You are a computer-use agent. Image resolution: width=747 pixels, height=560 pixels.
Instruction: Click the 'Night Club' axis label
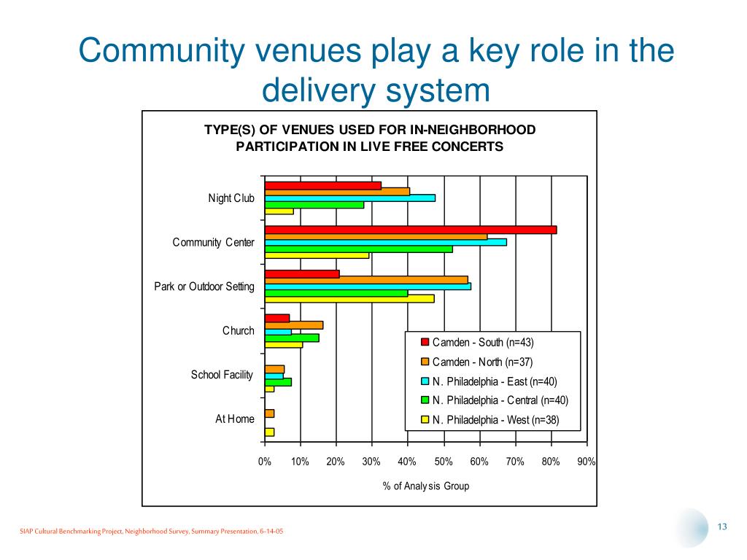231,198
